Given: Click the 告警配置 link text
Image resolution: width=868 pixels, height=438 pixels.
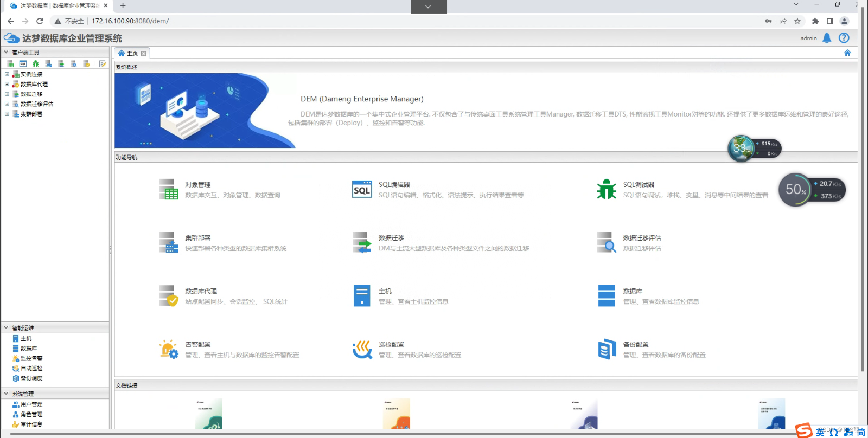Looking at the screenshot, I should click(197, 344).
